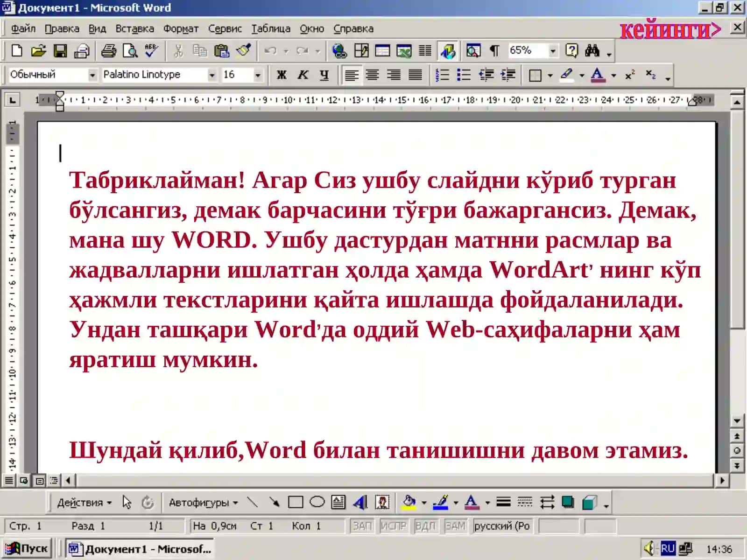The height and width of the screenshot is (560, 747).
Task: Paste from clipboard
Action: 221,50
